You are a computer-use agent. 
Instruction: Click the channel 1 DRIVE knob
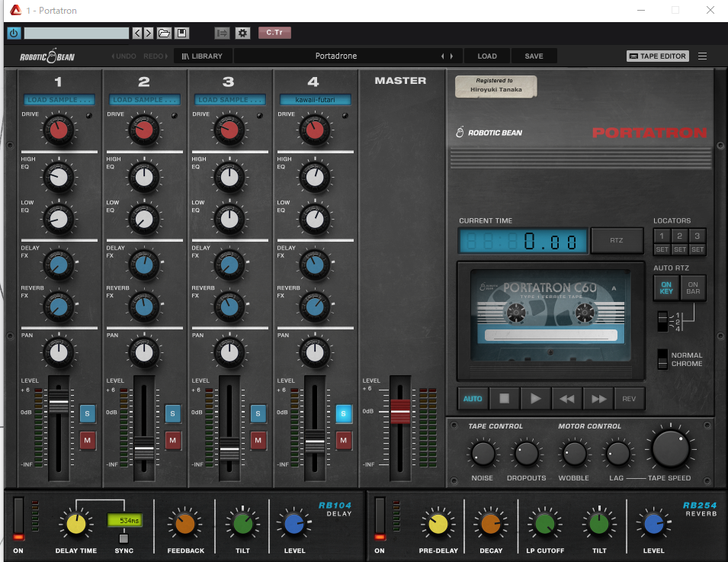[59, 130]
